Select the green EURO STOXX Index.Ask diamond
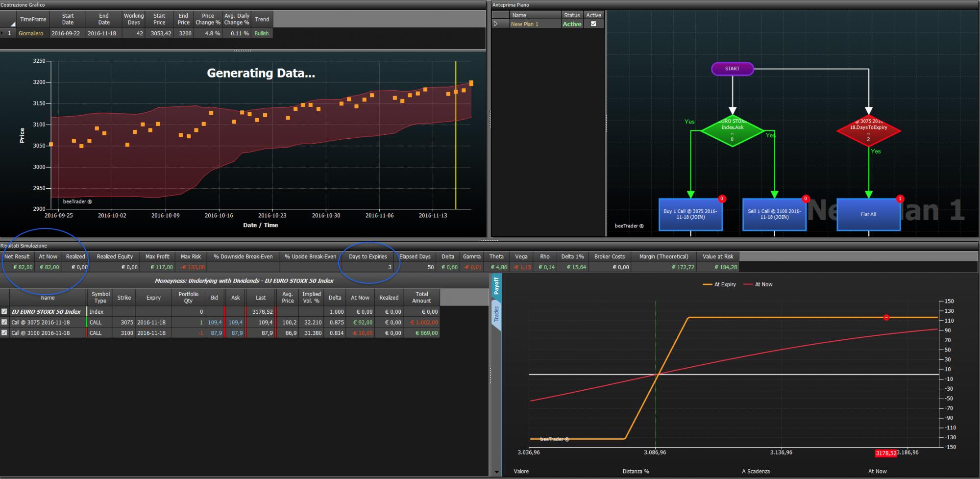Viewport: 980px width, 479px height. coord(732,130)
